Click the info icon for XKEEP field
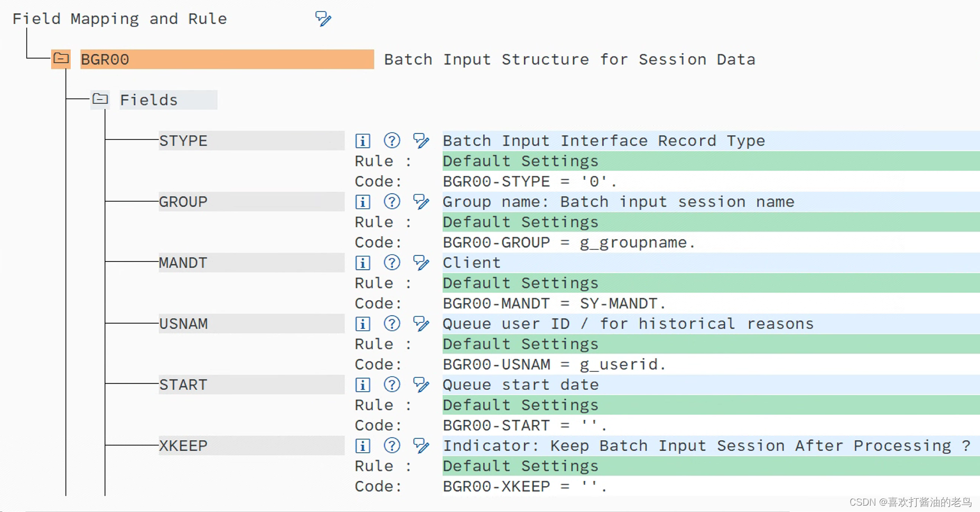This screenshot has width=980, height=512. (x=362, y=446)
